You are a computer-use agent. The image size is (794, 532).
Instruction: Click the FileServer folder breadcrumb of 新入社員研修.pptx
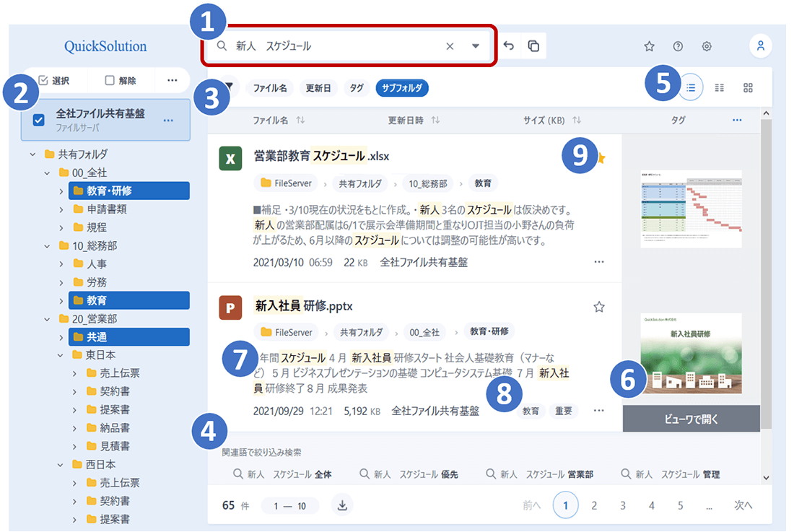(x=287, y=332)
